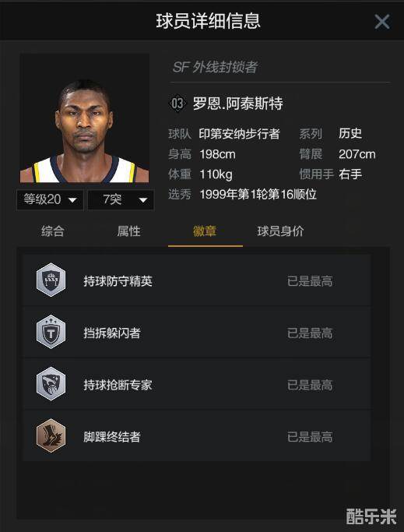Click the 03 jersey number icon

[x=177, y=103]
